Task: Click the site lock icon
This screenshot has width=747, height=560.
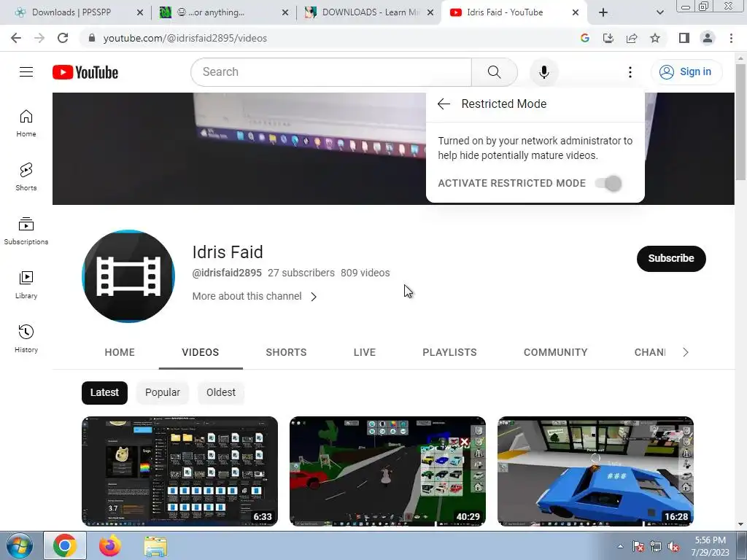Action: click(92, 38)
